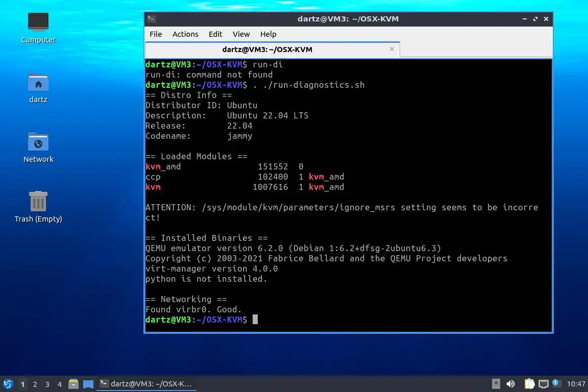Viewport: 588px width, 392px height.
Task: Click the 'ATTENTION:' warning line
Action: pyautogui.click(x=341, y=212)
